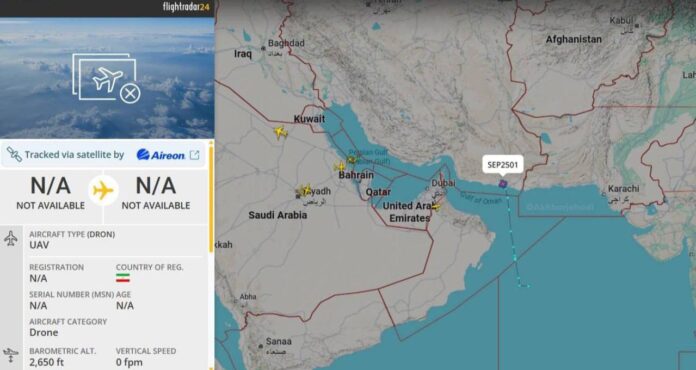Select the no-photo aircraft placeholder image
This screenshot has height=370, width=696.
tap(107, 78)
